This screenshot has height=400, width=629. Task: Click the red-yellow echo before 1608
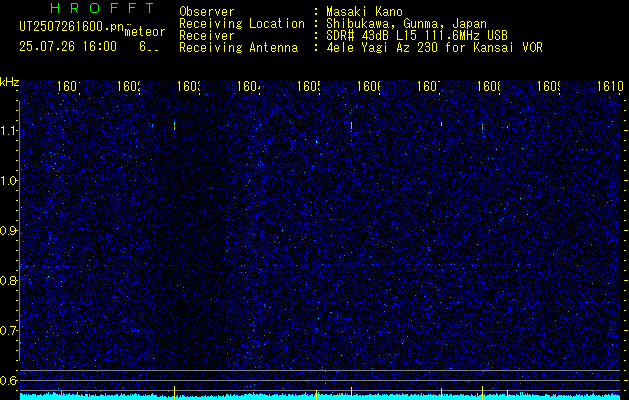tap(482, 127)
